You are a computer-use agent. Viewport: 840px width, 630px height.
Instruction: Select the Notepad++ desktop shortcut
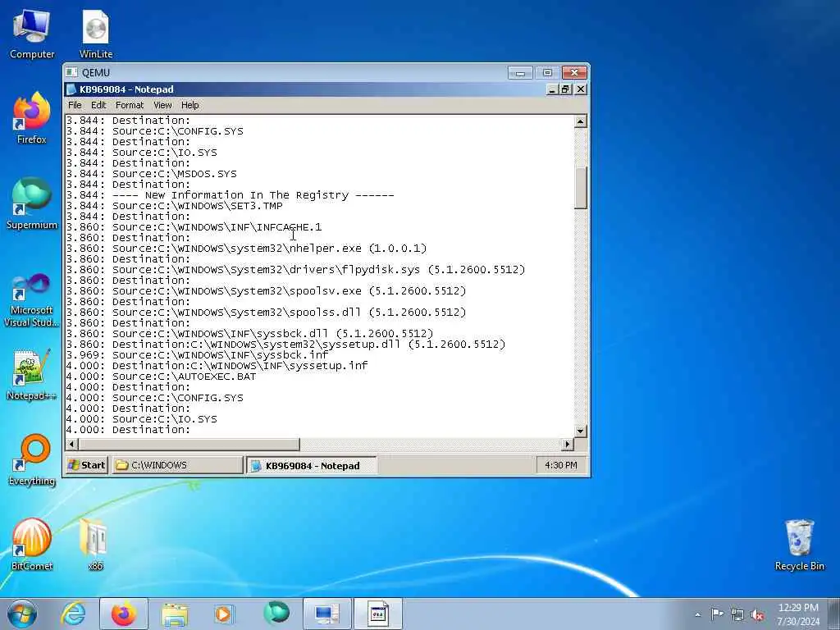(x=32, y=375)
